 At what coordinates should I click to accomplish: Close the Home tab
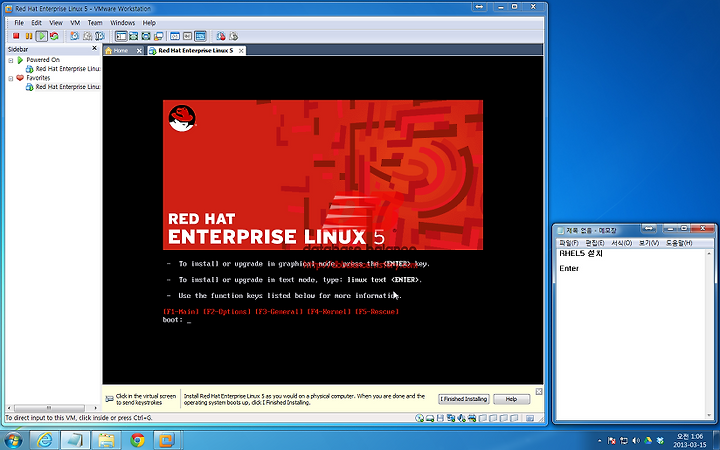(x=139, y=51)
